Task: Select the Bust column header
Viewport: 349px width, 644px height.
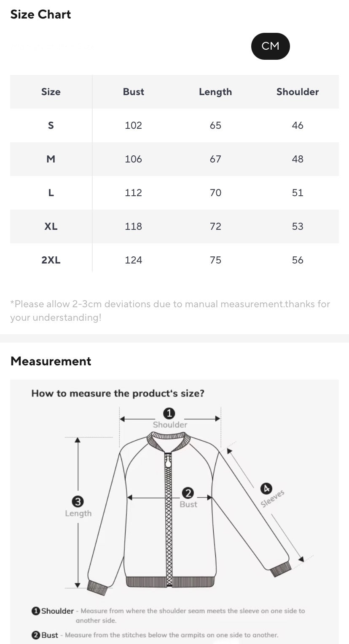Action: 133,92
